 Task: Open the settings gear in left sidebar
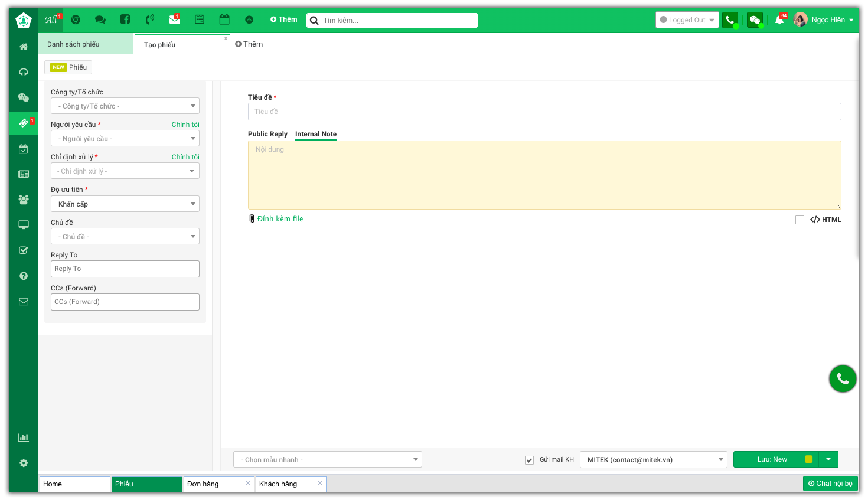click(24, 463)
